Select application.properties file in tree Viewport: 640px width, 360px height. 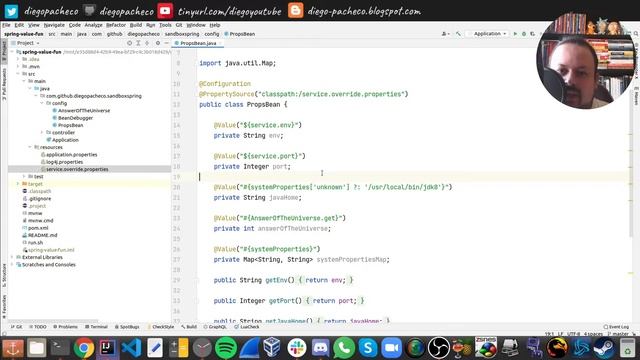click(x=71, y=155)
